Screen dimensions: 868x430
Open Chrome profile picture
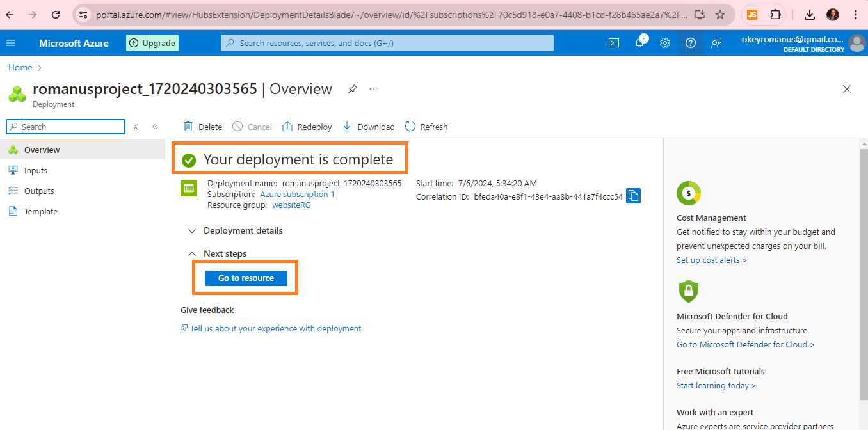(833, 14)
